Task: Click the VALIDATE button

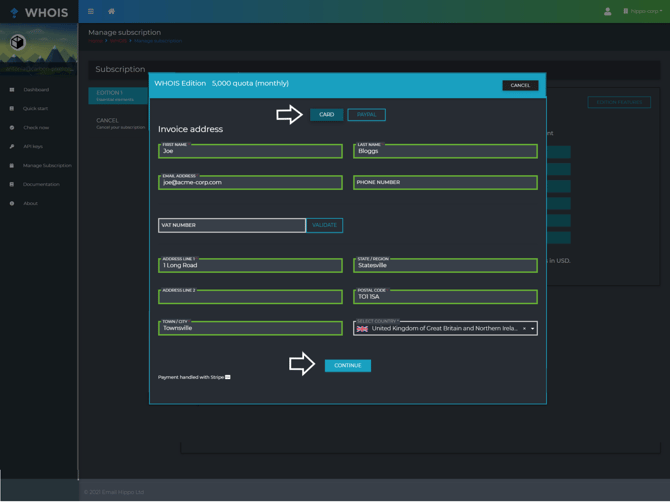Action: (x=324, y=225)
